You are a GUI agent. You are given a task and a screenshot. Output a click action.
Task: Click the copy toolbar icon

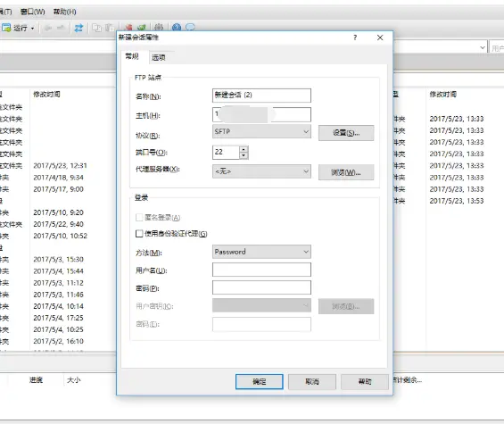pos(96,28)
